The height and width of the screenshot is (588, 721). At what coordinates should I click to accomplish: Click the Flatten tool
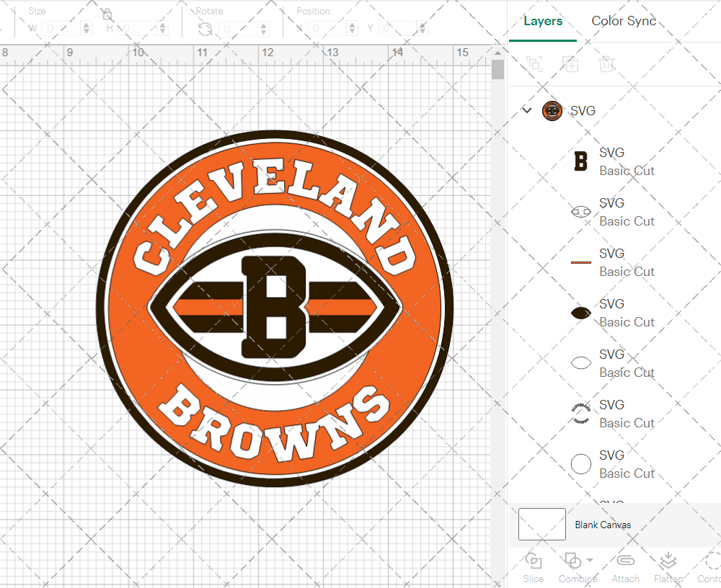668,569
